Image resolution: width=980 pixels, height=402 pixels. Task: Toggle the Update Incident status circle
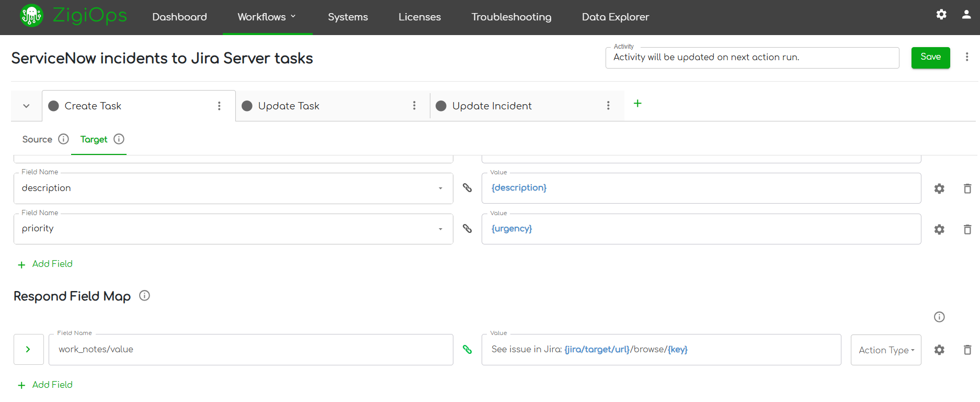pos(441,106)
